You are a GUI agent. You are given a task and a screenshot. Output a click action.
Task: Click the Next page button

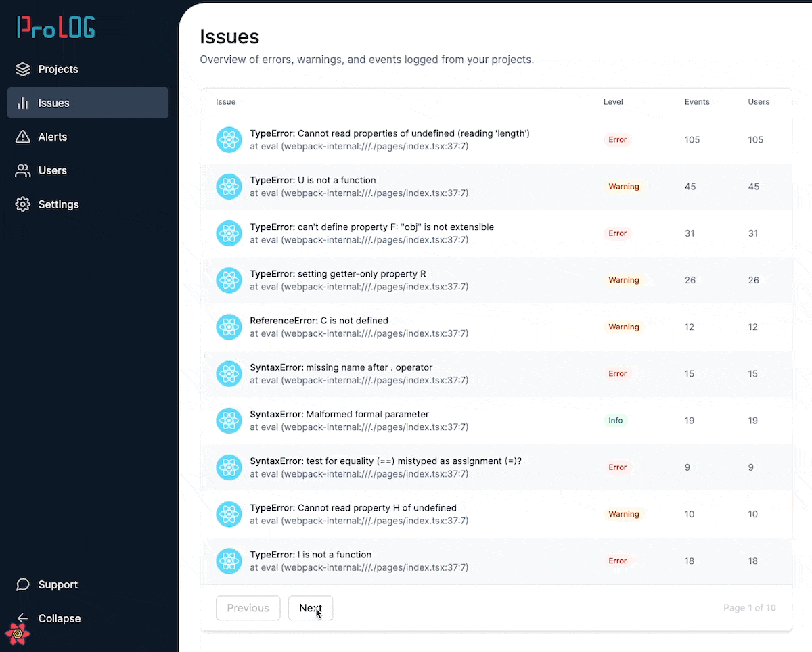311,608
